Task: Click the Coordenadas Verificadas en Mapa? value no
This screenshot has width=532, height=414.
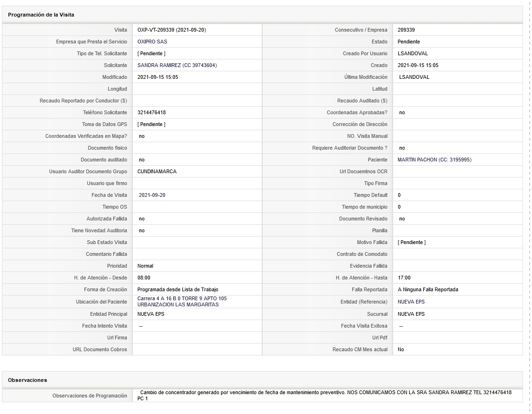Action: point(141,136)
